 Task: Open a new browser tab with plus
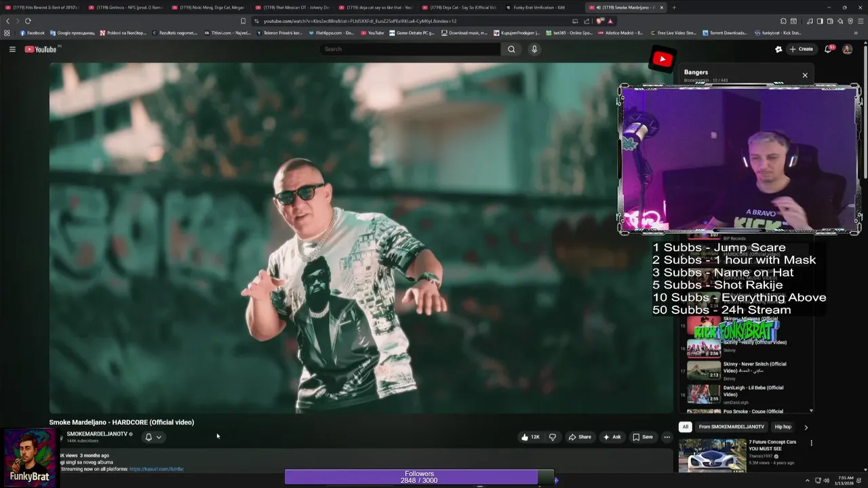click(673, 7)
